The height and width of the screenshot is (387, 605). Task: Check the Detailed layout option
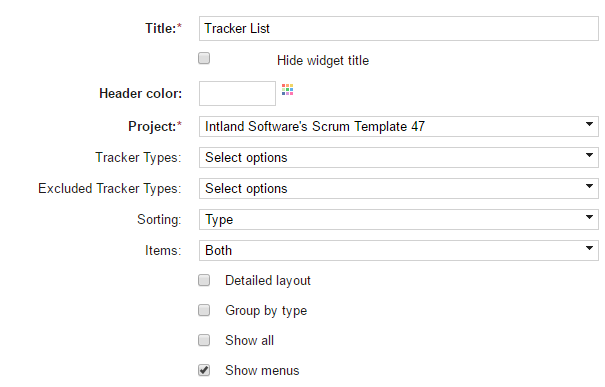point(204,280)
